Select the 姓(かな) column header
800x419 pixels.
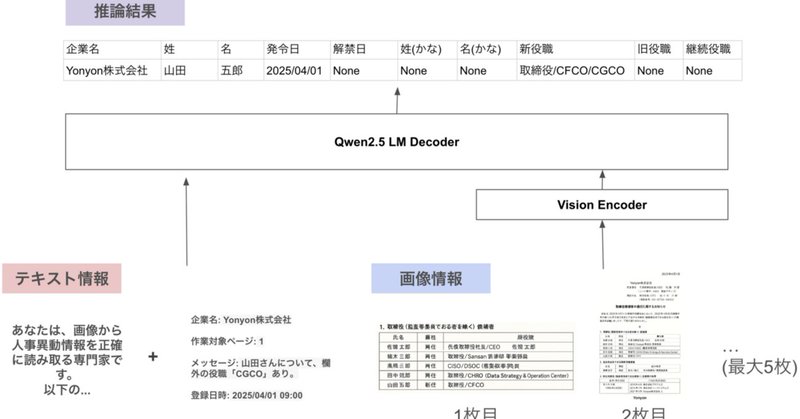[427, 50]
